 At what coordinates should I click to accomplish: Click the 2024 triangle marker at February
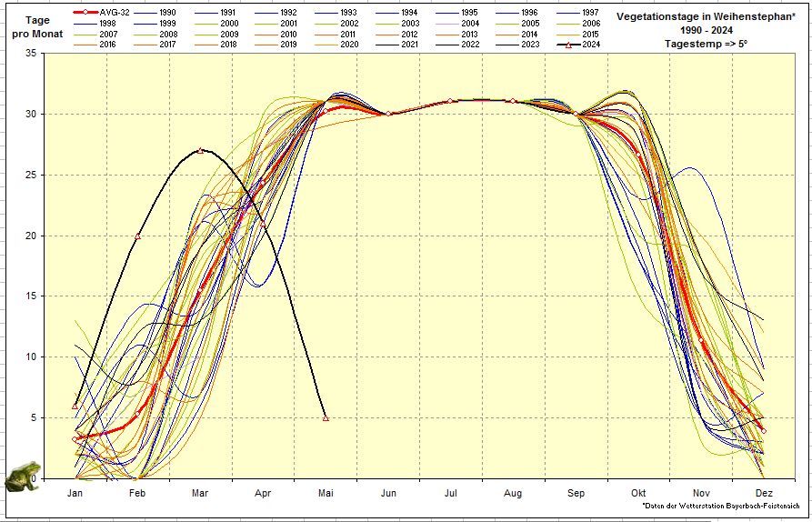pos(138,236)
